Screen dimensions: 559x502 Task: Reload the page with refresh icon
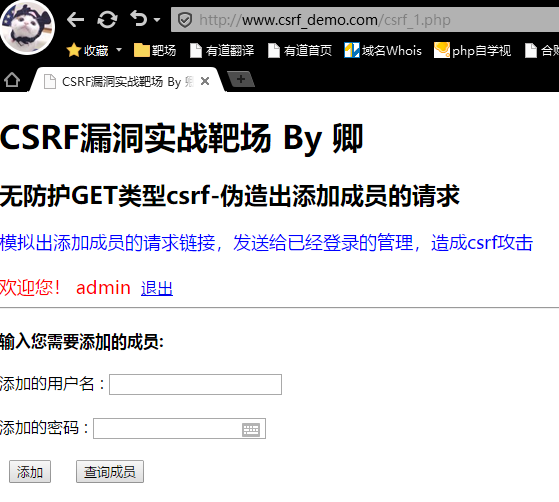click(x=107, y=20)
